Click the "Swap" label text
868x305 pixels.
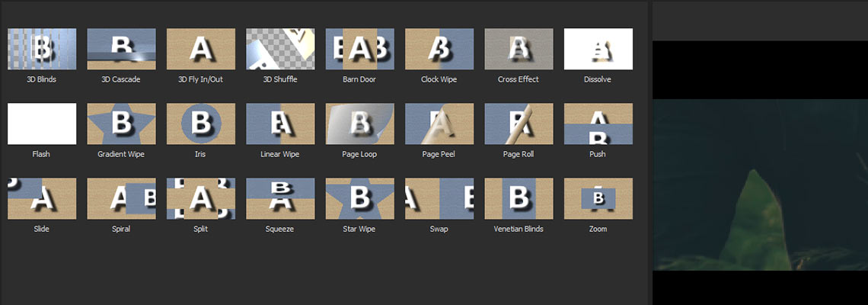439,229
